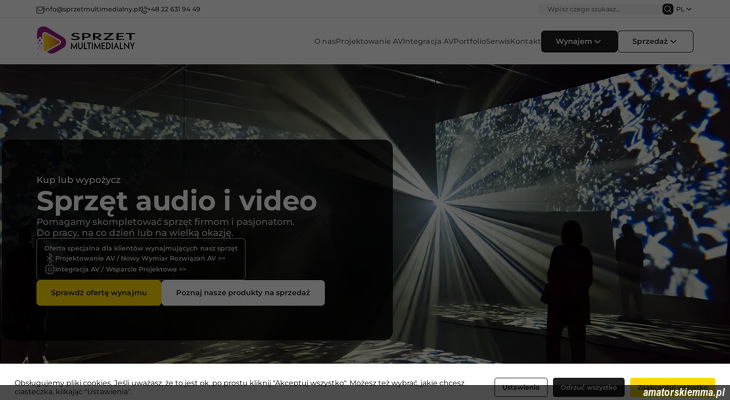The width and height of the screenshot is (730, 400).
Task: Click the search magnifier icon
Action: coord(668,9)
